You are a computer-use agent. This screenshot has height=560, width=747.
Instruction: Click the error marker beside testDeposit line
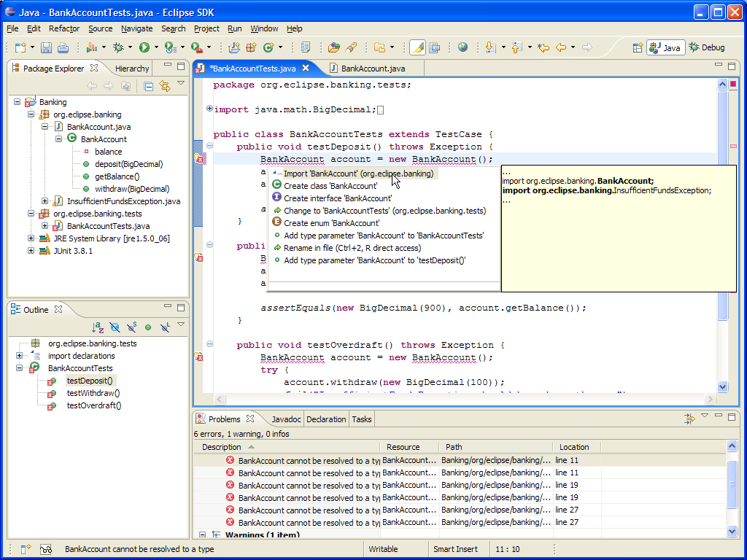click(x=198, y=160)
